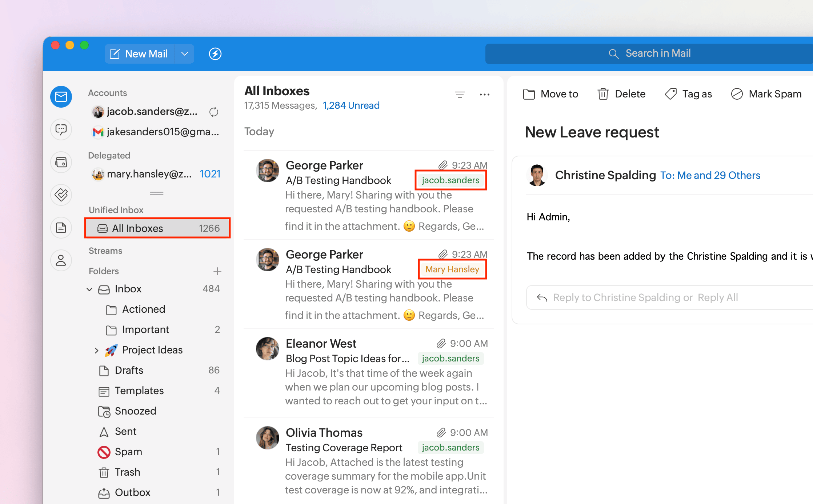Add a new folder with the plus icon
The image size is (813, 504).
click(217, 271)
